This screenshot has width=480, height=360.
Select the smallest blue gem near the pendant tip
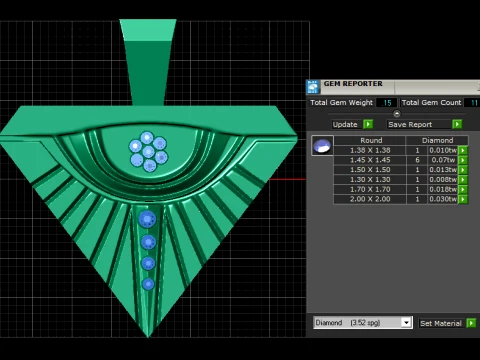tap(148, 284)
